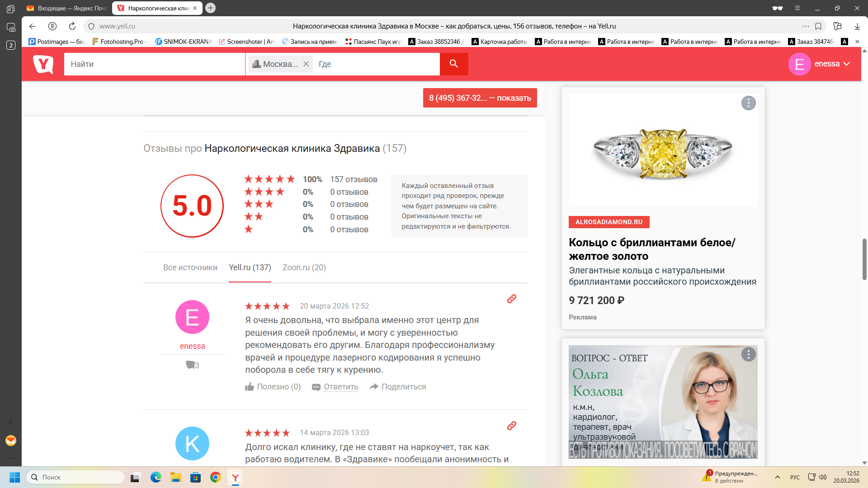
Task: Share enessa's review via Поделиться
Action: pyautogui.click(x=398, y=387)
